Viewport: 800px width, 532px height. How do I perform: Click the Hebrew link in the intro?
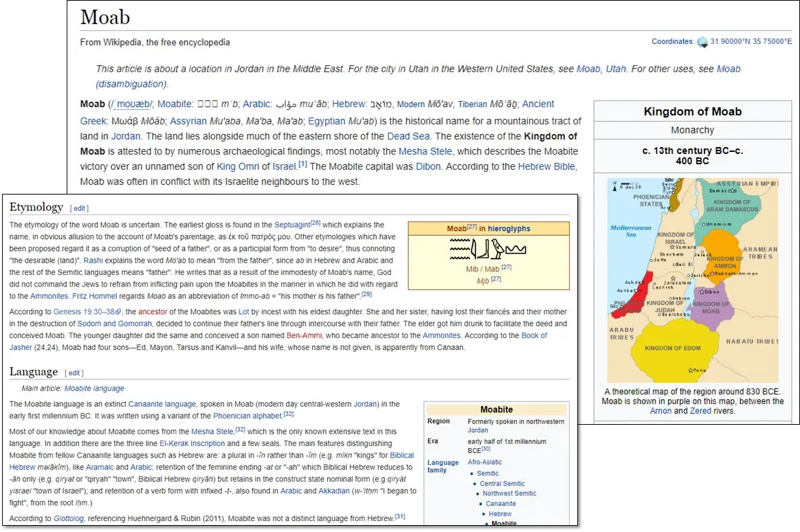[x=348, y=104]
